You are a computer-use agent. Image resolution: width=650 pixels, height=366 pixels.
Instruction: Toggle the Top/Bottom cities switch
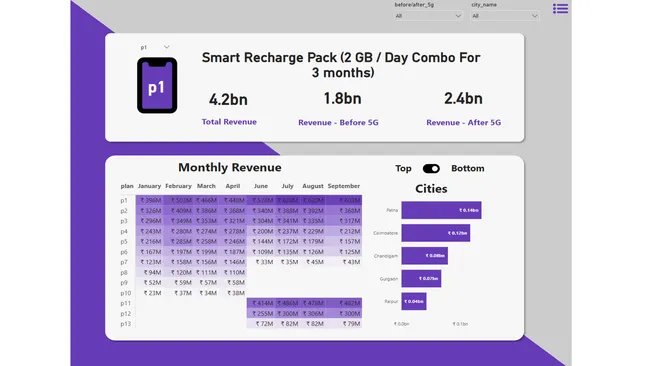(x=431, y=168)
